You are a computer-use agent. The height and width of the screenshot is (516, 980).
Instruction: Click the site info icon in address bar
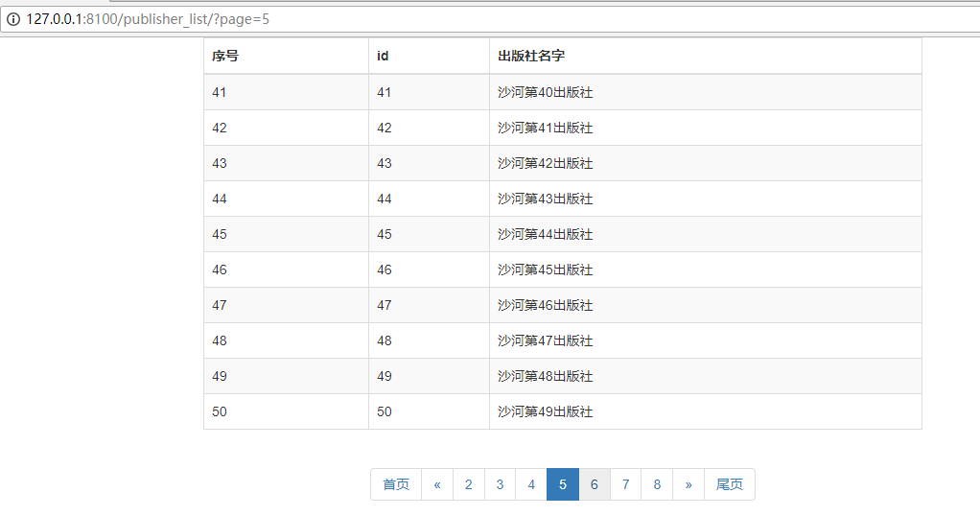tap(13, 19)
